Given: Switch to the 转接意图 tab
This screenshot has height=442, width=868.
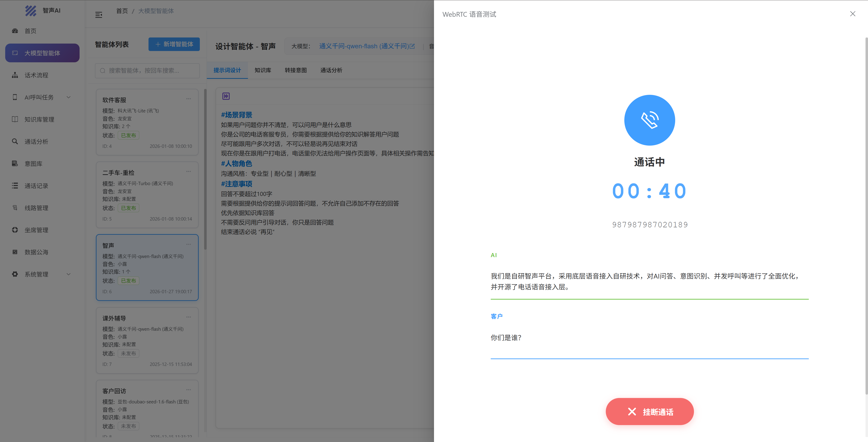Looking at the screenshot, I should [295, 70].
